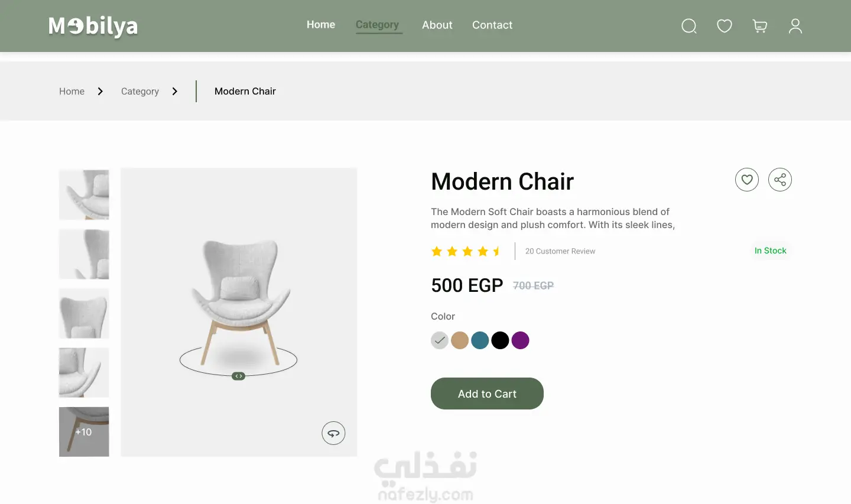Go to the About menu item
The image size is (851, 504).
coord(437,25)
